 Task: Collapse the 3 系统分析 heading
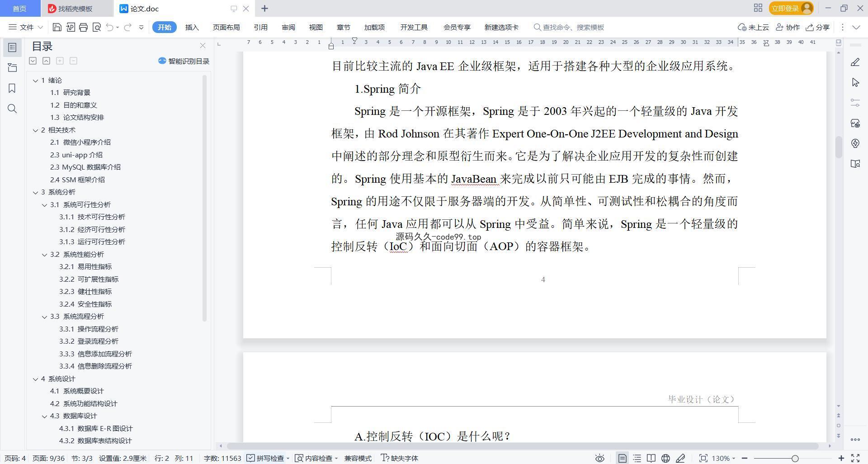pos(35,192)
